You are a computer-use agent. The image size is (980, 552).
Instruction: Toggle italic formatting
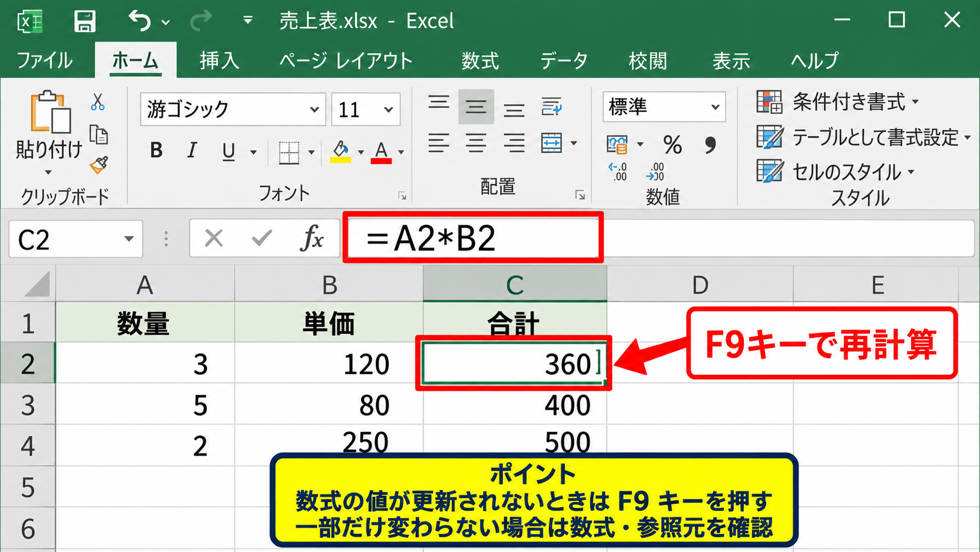(x=192, y=151)
